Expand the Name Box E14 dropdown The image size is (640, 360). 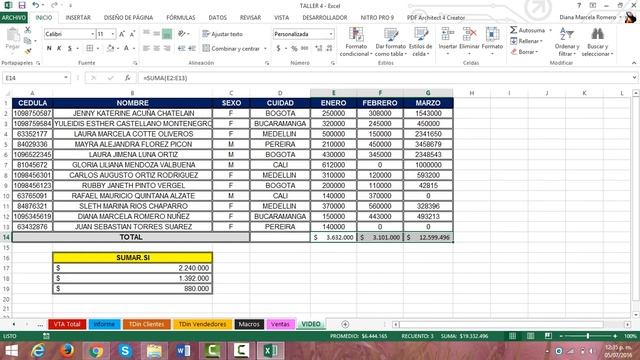(66, 78)
